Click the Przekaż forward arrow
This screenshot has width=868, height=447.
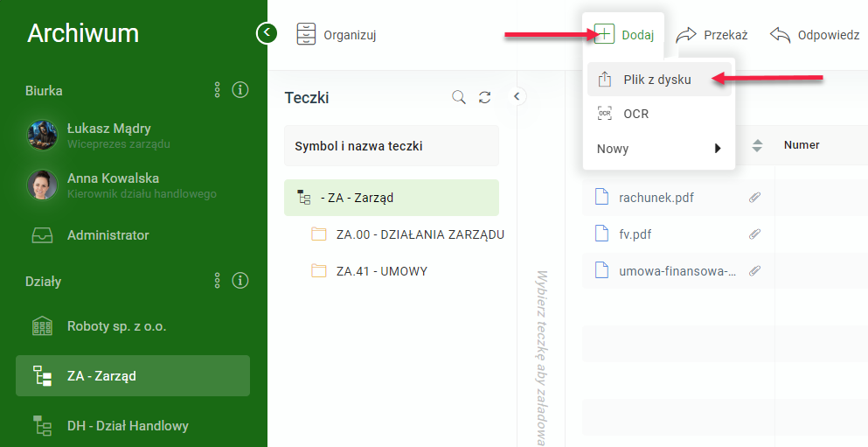click(712, 35)
